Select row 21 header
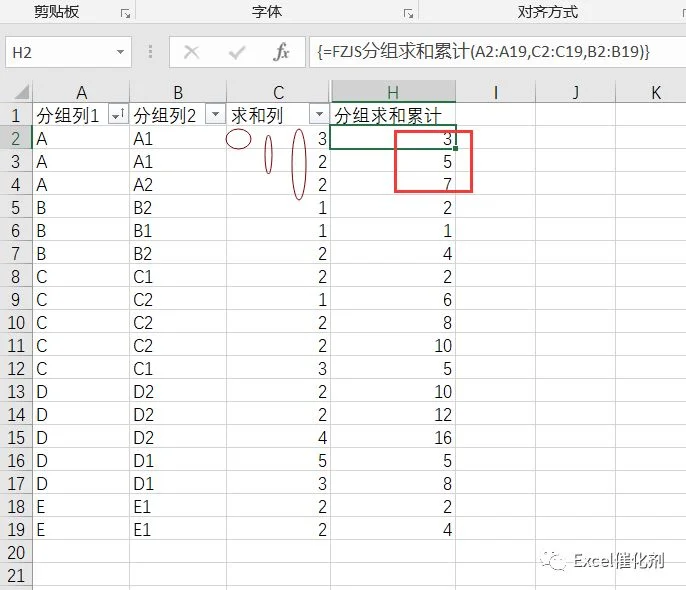The width and height of the screenshot is (686, 590). tap(16, 576)
